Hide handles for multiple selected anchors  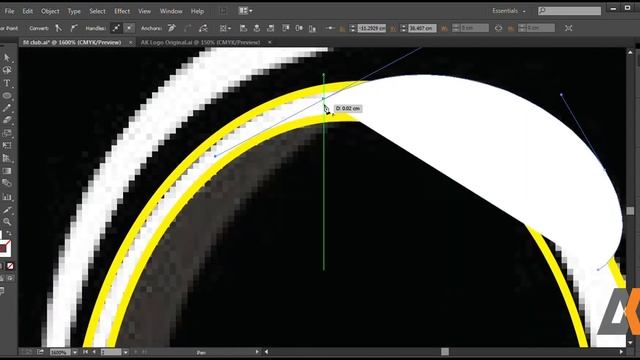pos(129,28)
